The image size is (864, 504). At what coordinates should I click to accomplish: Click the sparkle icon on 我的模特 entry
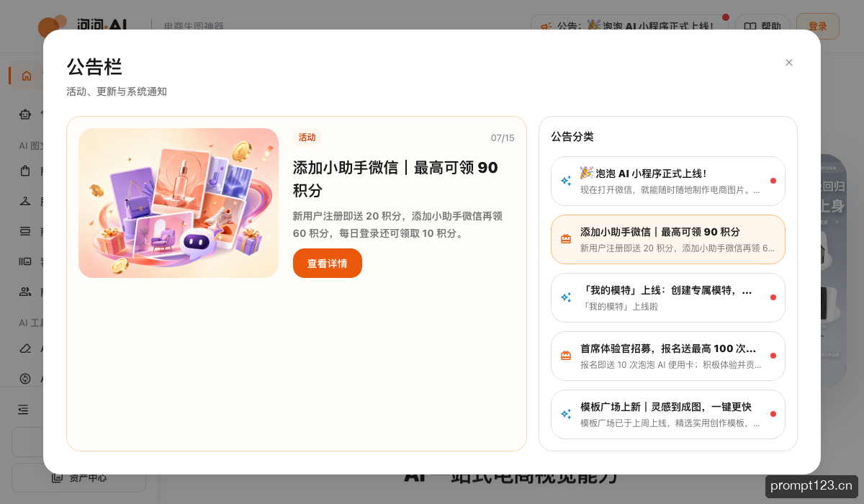566,297
